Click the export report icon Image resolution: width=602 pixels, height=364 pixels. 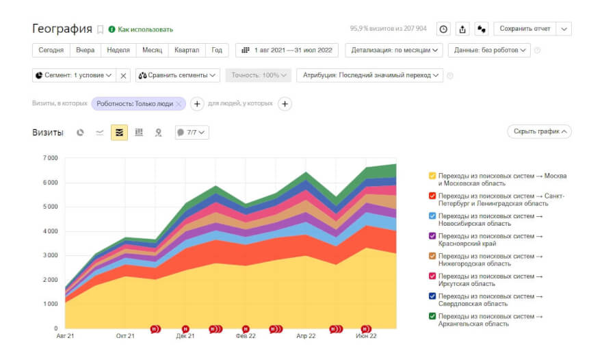(462, 29)
